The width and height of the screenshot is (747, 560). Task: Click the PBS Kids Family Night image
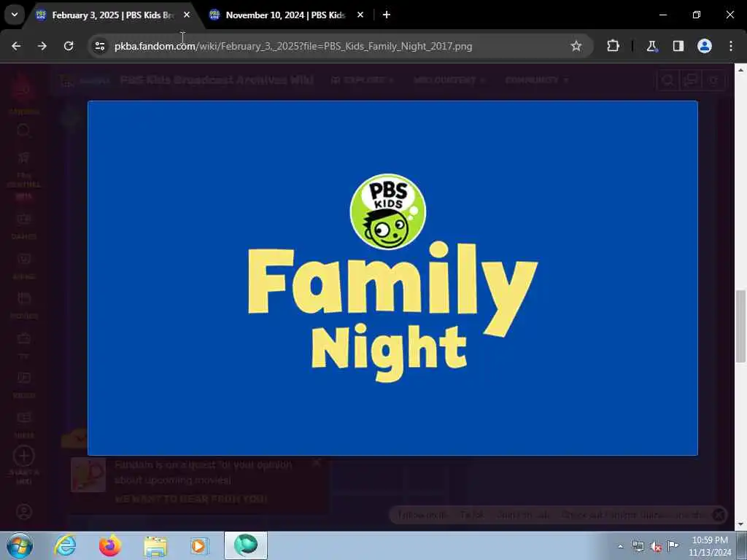click(x=392, y=278)
